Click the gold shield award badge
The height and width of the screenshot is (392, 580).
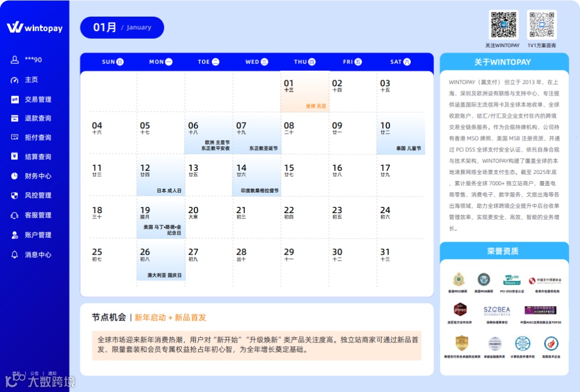pyautogui.click(x=462, y=343)
